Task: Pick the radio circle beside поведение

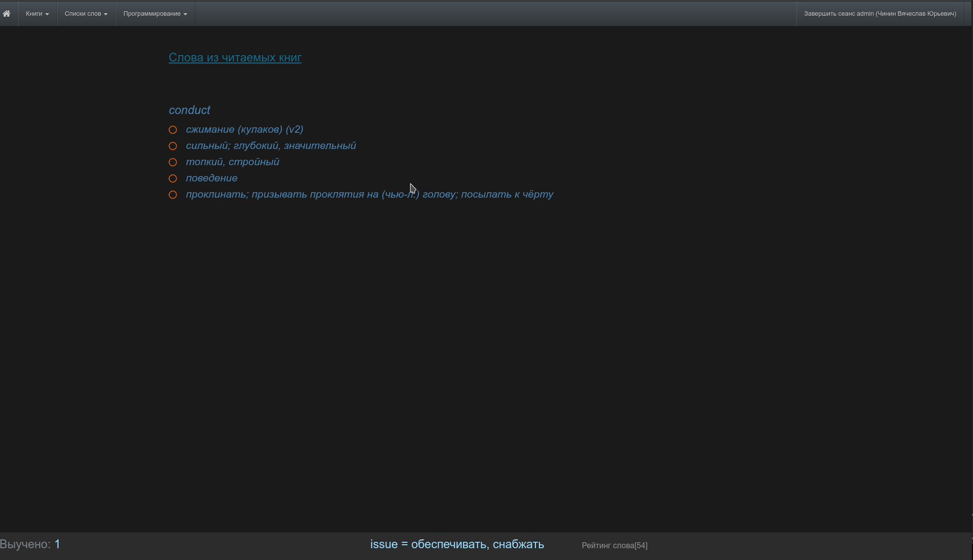Action: point(173,178)
